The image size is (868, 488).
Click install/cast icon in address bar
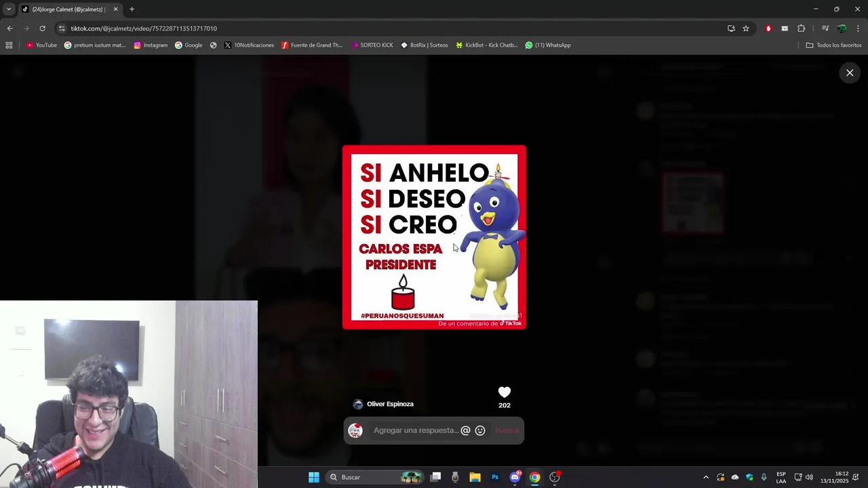click(x=731, y=28)
